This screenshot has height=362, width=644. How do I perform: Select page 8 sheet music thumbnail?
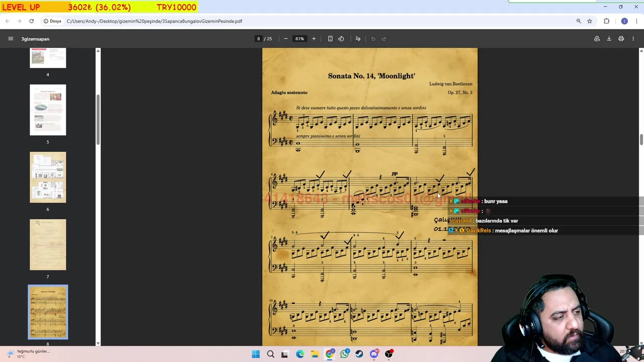point(48,312)
